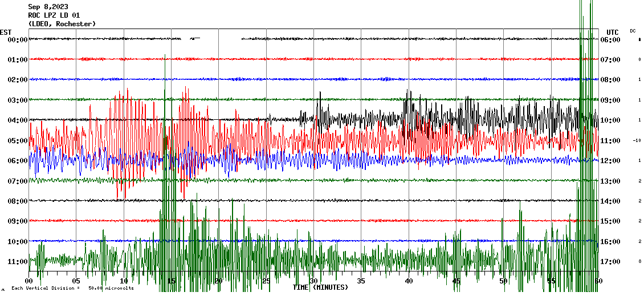Click the '(LDEO, Rochester)' network label

point(62,24)
